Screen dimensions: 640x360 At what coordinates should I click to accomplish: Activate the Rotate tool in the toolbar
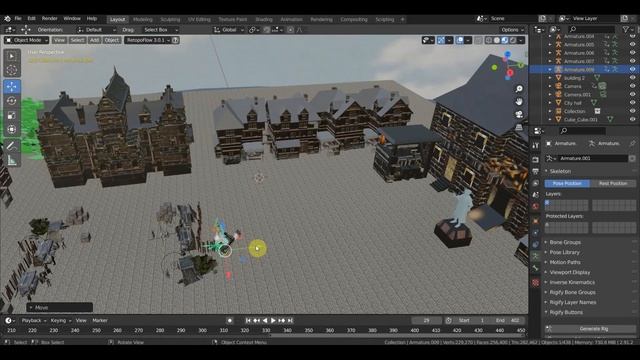tap(12, 101)
